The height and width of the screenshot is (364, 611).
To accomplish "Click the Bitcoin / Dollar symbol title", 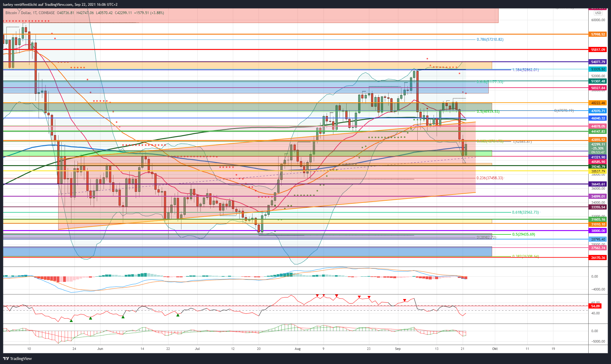I will (18, 13).
